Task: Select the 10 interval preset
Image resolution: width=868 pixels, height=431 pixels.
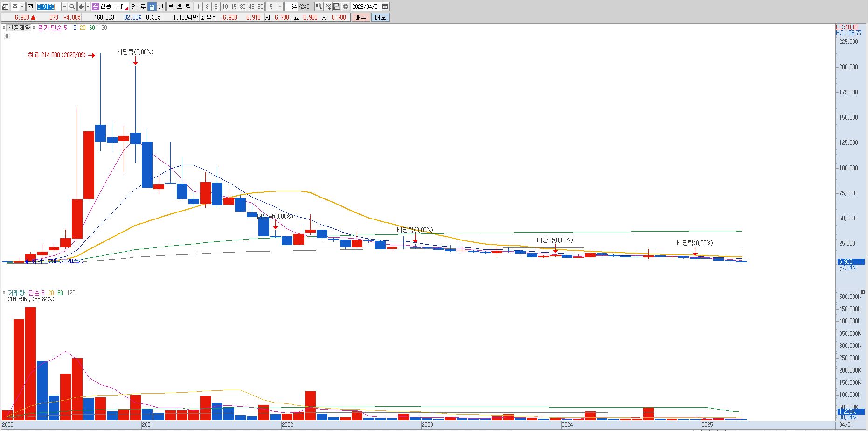Action: [225, 7]
